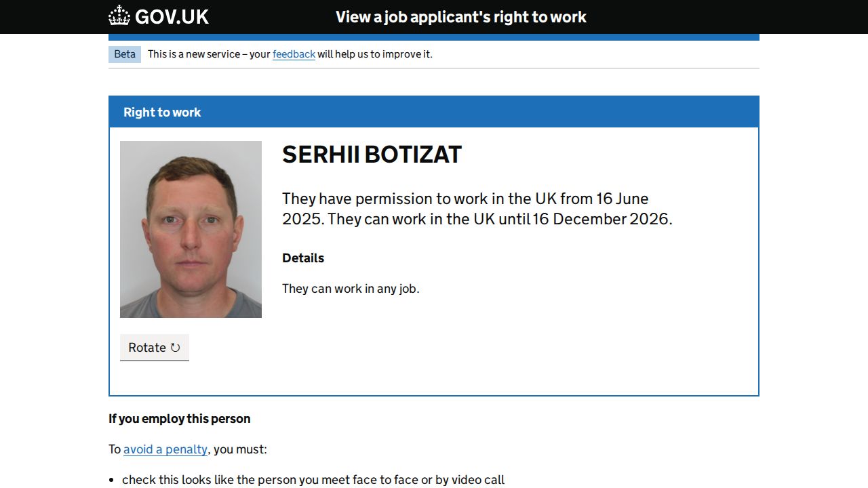Screen dimensions: 868x488
Task: Click the 'If you employ this person' heading
Action: [x=180, y=419]
